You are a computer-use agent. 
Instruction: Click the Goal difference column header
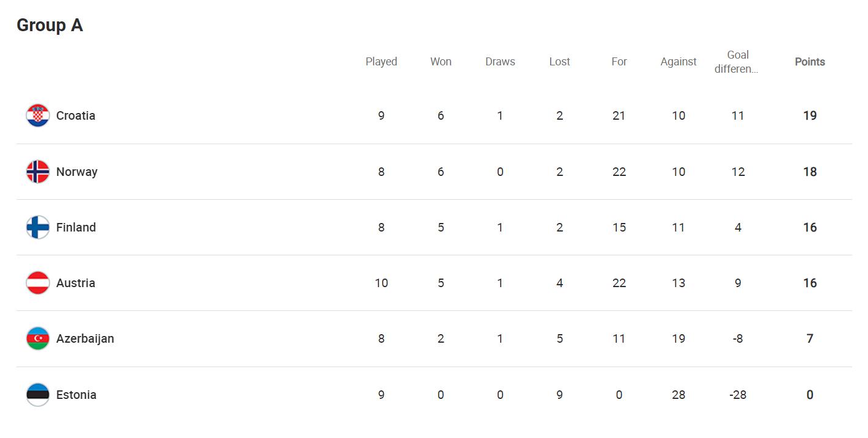738,62
